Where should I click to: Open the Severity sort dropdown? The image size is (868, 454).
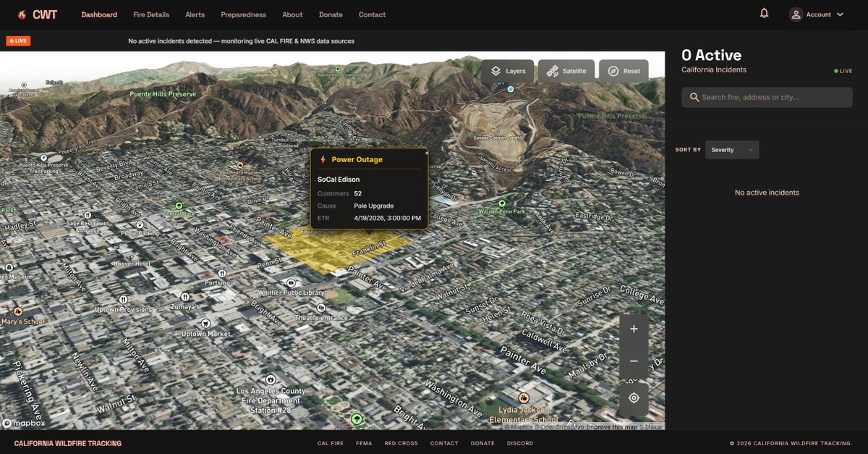click(732, 150)
